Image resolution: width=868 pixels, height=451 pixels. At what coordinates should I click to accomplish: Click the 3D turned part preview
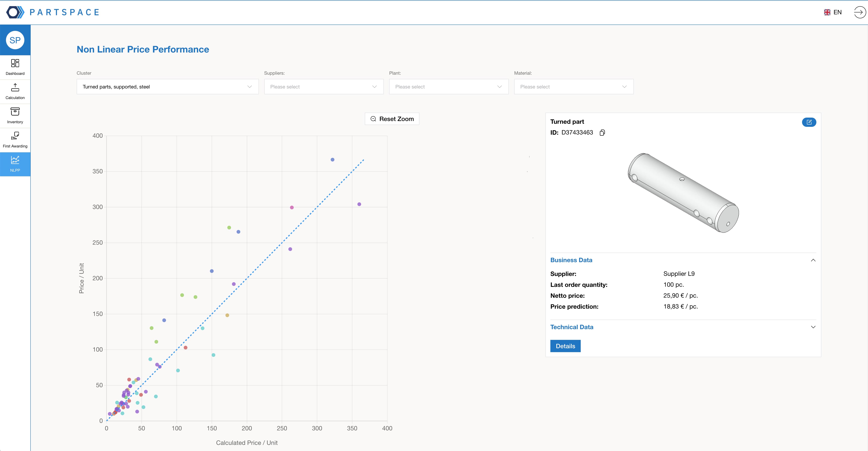click(683, 193)
